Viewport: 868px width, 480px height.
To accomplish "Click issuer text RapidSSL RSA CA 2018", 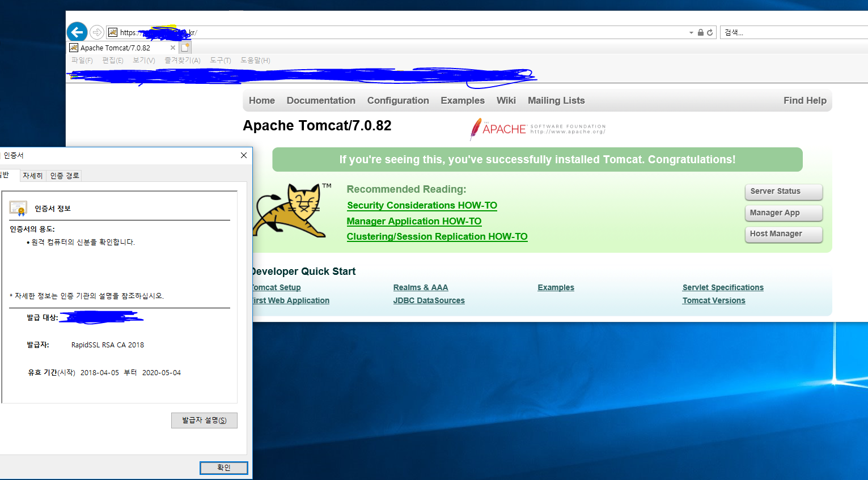I will pyautogui.click(x=108, y=345).
